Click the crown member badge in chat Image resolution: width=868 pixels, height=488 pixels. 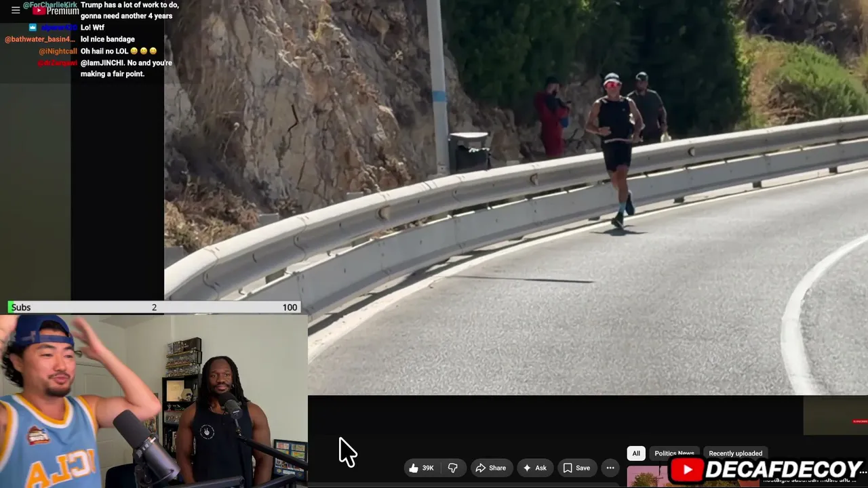click(x=33, y=28)
